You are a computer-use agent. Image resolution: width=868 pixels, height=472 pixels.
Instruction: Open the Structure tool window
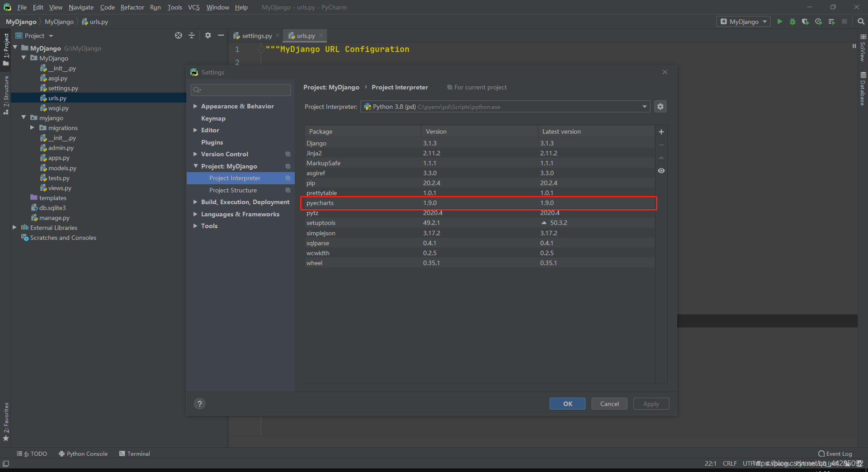coord(6,95)
